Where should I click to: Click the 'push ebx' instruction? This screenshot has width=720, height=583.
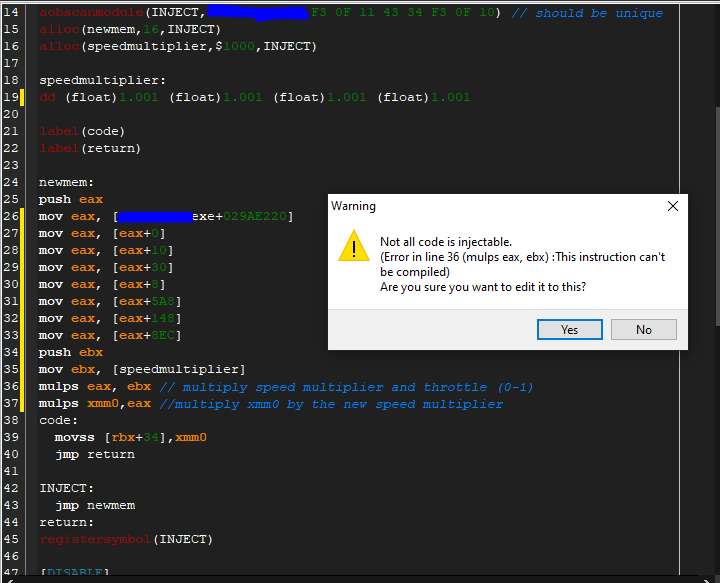click(x=68, y=352)
